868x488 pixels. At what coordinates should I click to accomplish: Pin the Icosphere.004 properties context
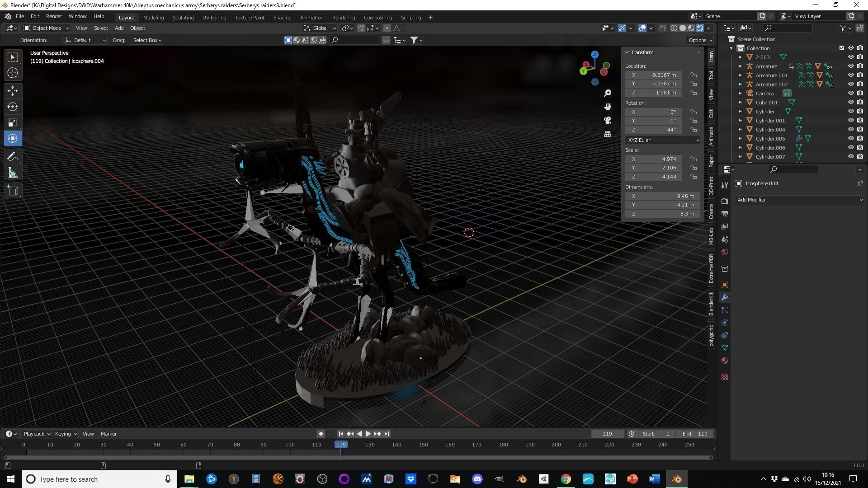(859, 183)
